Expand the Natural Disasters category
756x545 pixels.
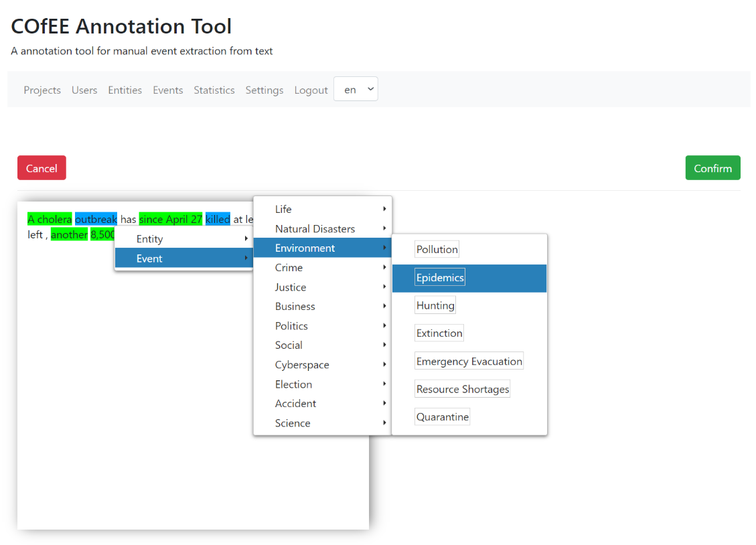tap(323, 228)
